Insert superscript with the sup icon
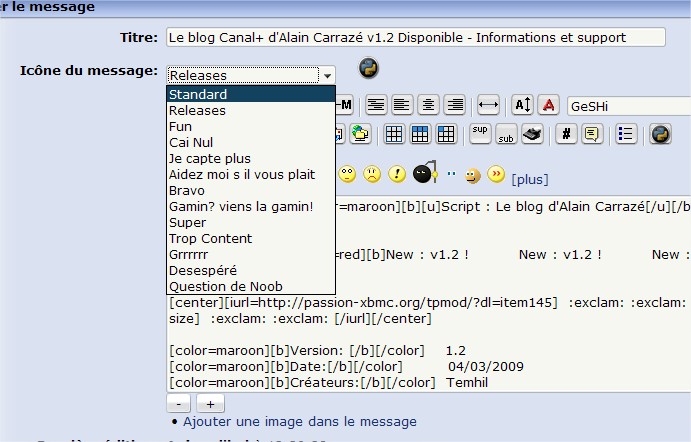Viewport: 691px width, 442px height. tap(480, 134)
